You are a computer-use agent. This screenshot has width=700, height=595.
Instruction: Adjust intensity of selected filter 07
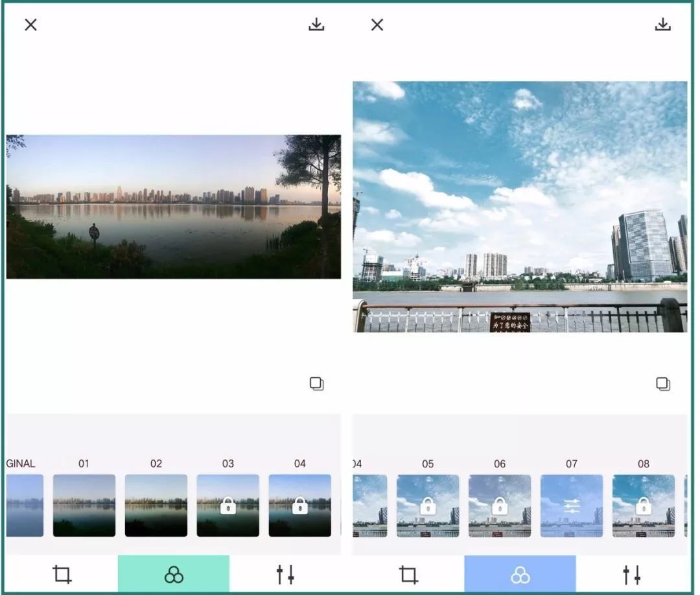(571, 506)
